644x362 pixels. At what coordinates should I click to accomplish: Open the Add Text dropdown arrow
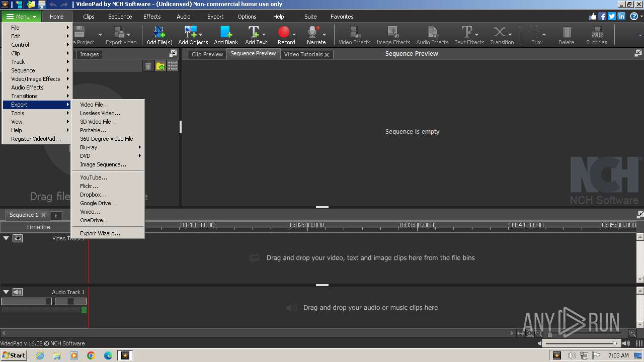(265, 35)
